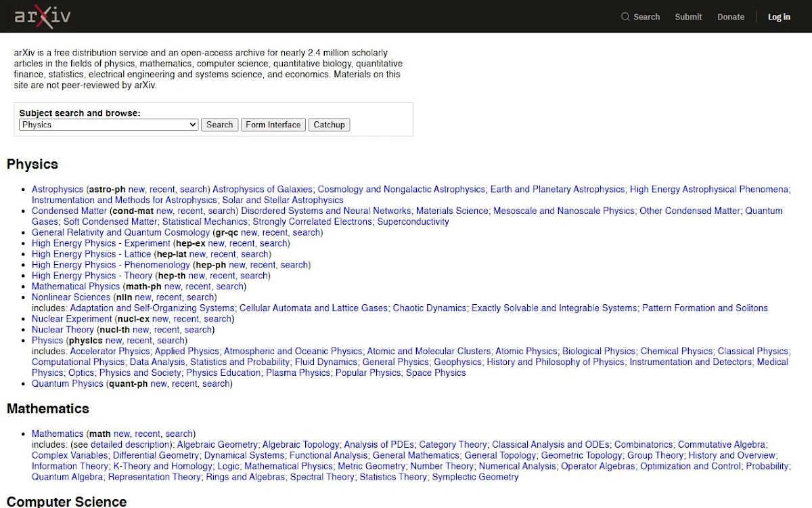Open Materials Science category
The image size is (812, 508).
point(452,211)
